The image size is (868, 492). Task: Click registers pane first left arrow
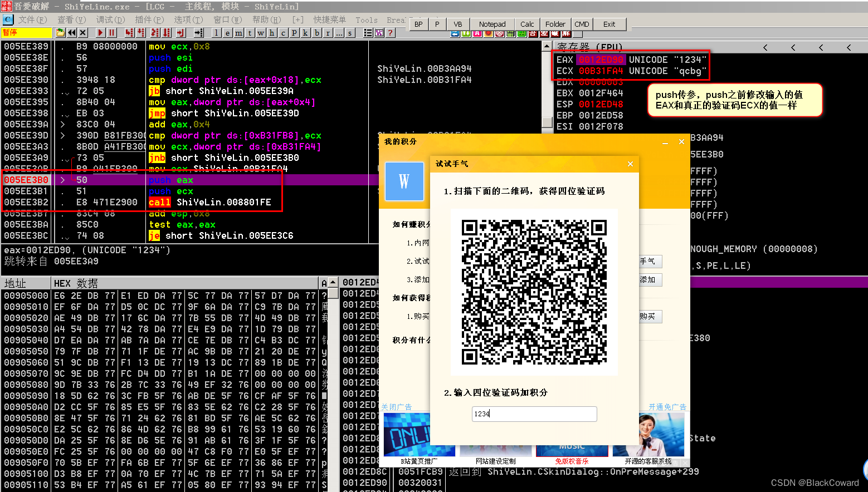pyautogui.click(x=765, y=47)
